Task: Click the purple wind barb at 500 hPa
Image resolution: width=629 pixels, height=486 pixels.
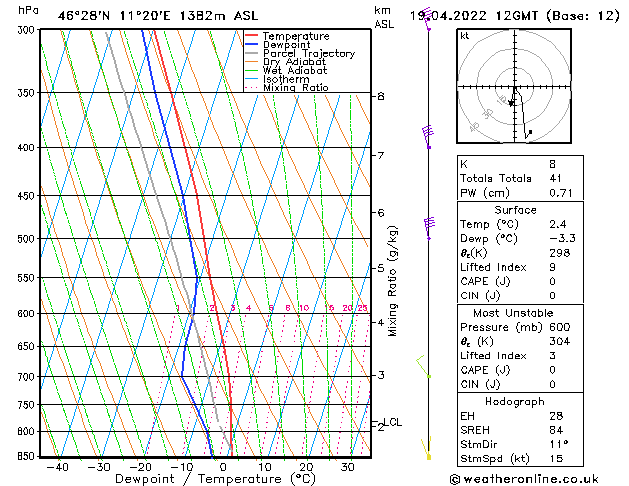Action: (429, 228)
